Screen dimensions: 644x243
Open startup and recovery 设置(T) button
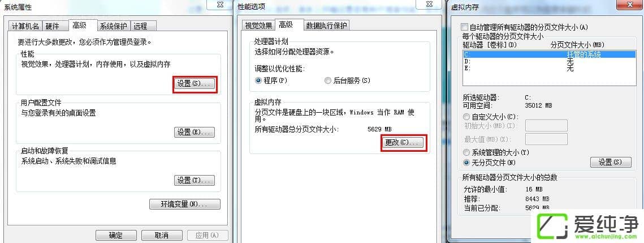click(195, 181)
